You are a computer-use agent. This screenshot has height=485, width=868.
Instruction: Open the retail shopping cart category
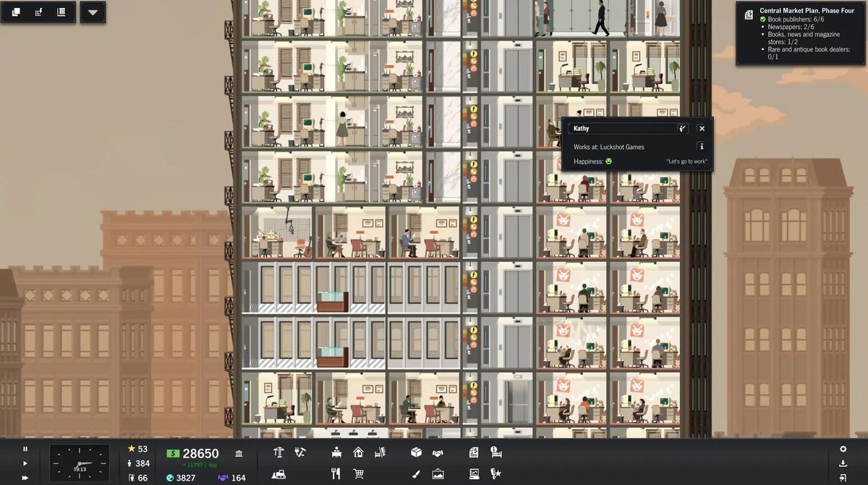point(358,474)
